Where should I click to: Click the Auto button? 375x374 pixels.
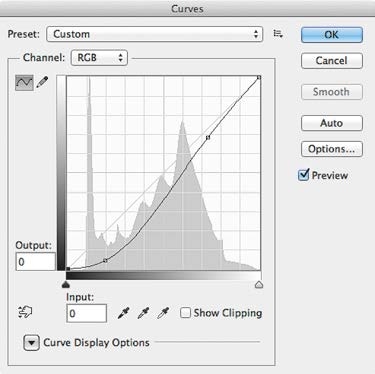tap(332, 123)
